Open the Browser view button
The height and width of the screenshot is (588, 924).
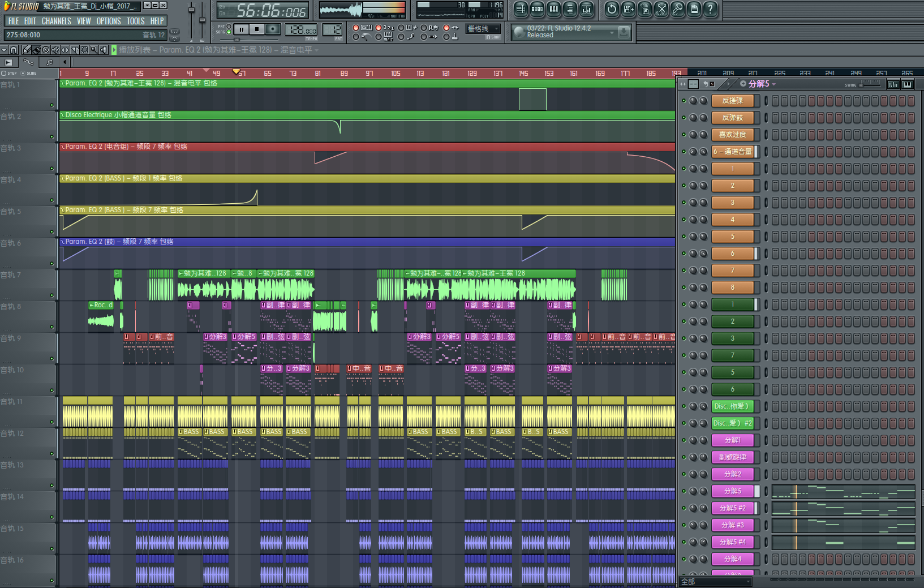(570, 9)
